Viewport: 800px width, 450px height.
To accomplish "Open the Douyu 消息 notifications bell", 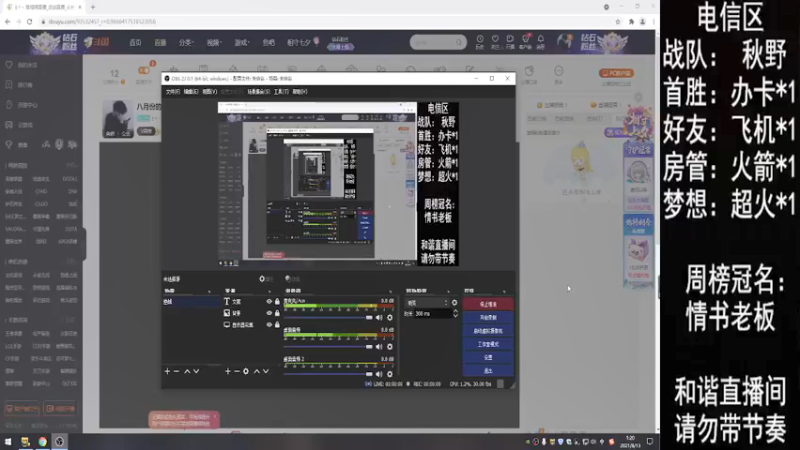I will [540, 42].
